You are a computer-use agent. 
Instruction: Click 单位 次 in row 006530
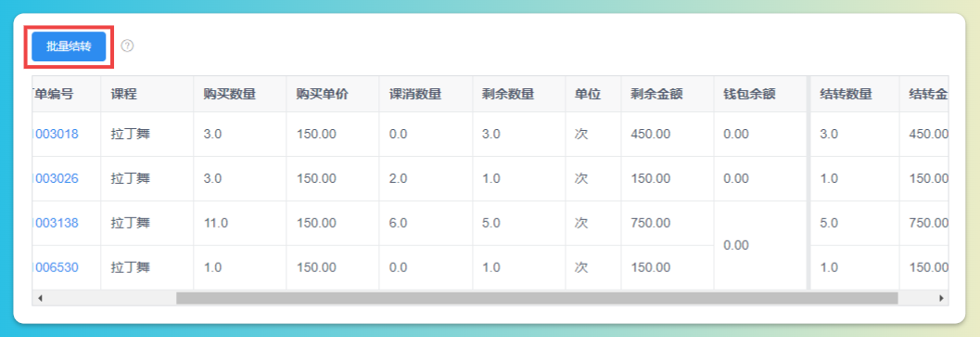tap(581, 267)
